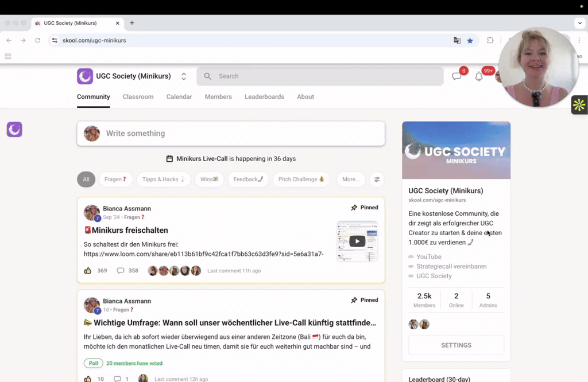Click the Poll badge
This screenshot has width=588, height=382.
tap(94, 363)
